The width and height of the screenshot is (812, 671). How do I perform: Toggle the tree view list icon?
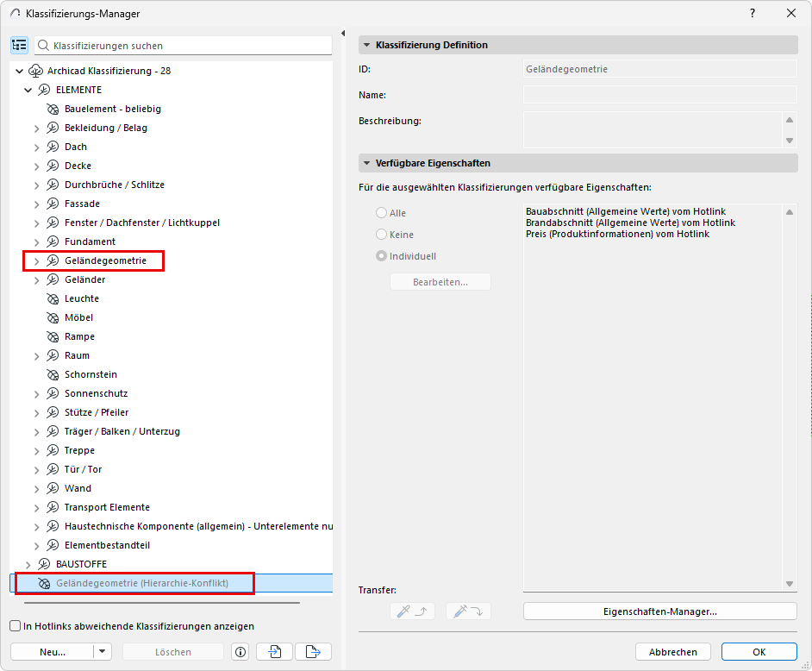(x=19, y=46)
